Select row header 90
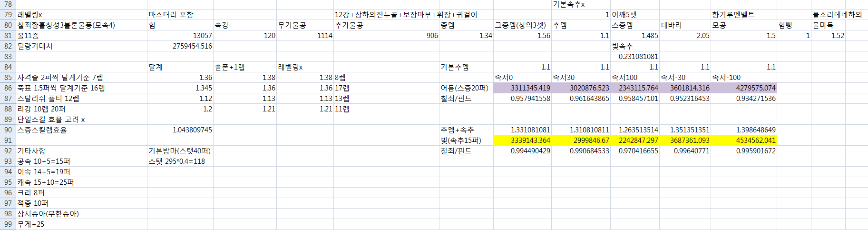The image size is (868, 230). pyautogui.click(x=8, y=130)
